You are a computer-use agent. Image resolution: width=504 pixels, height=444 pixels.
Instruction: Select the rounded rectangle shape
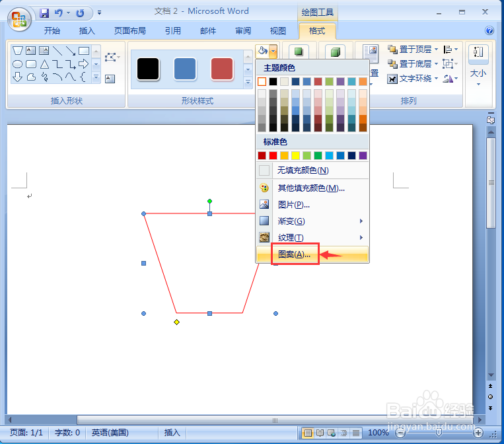(31, 64)
